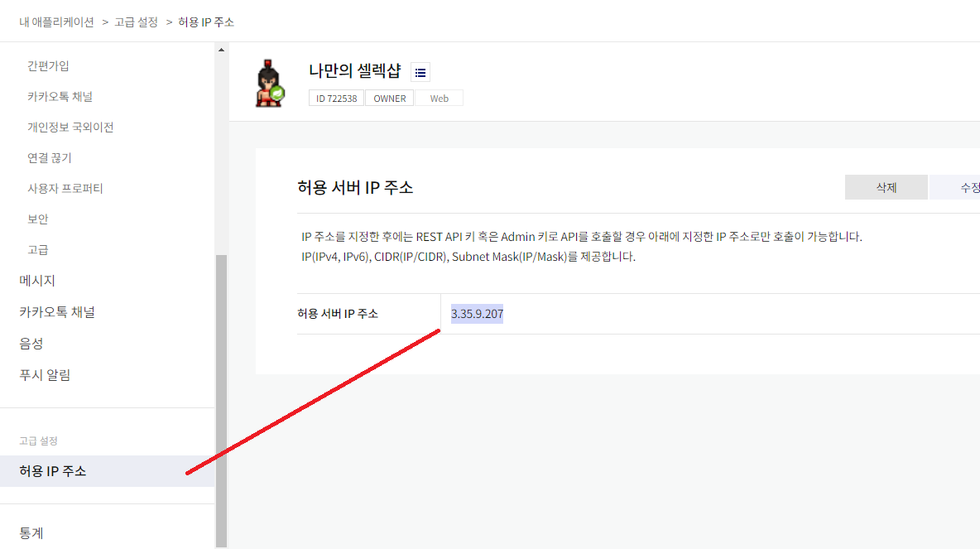
Task: Click the OWNER badge
Action: 389,99
